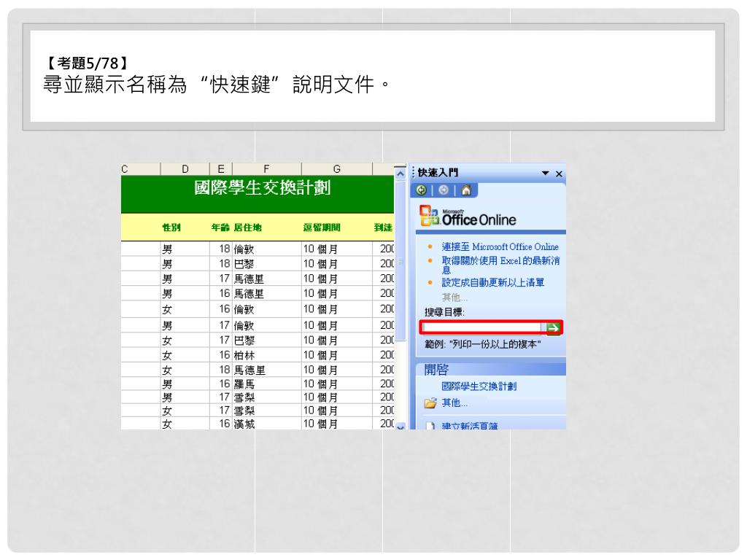Select the cell containing 柏林
The width and height of the screenshot is (747, 560).
267,355
